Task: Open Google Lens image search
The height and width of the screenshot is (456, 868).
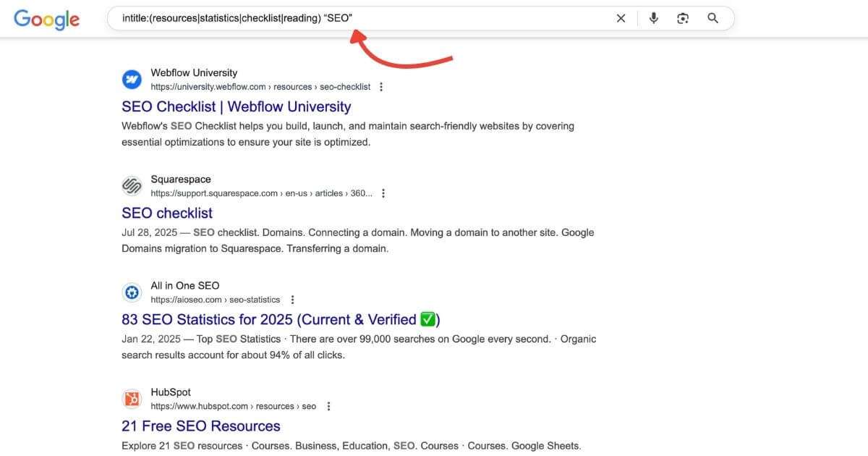Action: (683, 18)
